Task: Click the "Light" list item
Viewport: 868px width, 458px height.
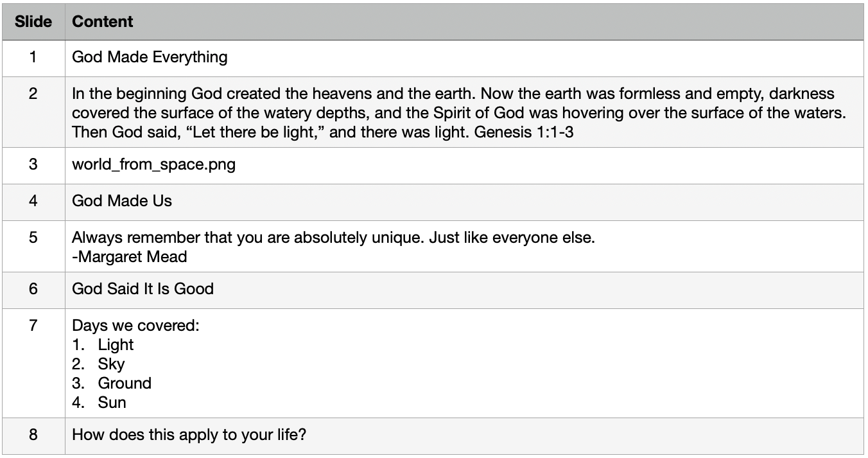Action: [x=116, y=345]
